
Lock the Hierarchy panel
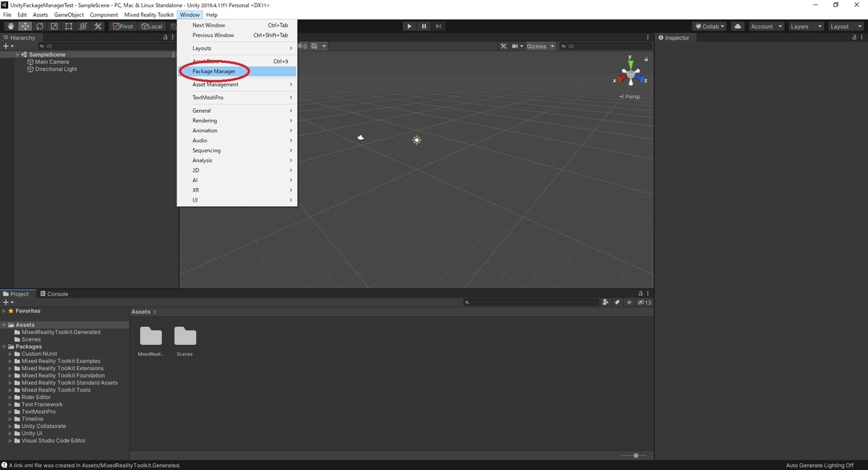[x=165, y=38]
